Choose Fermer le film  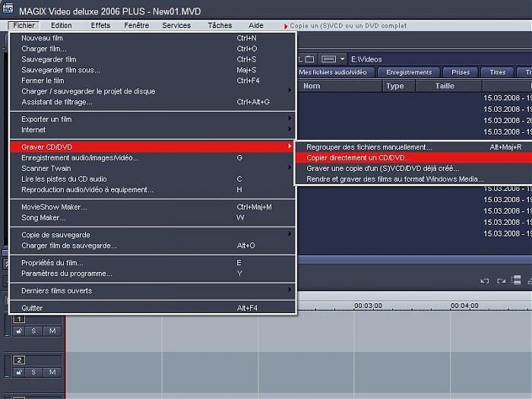pyautogui.click(x=153, y=81)
